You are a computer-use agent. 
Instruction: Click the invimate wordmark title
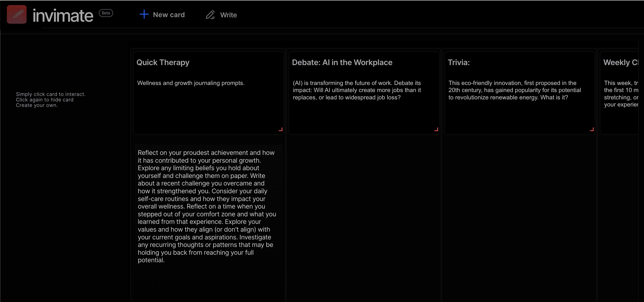point(63,16)
